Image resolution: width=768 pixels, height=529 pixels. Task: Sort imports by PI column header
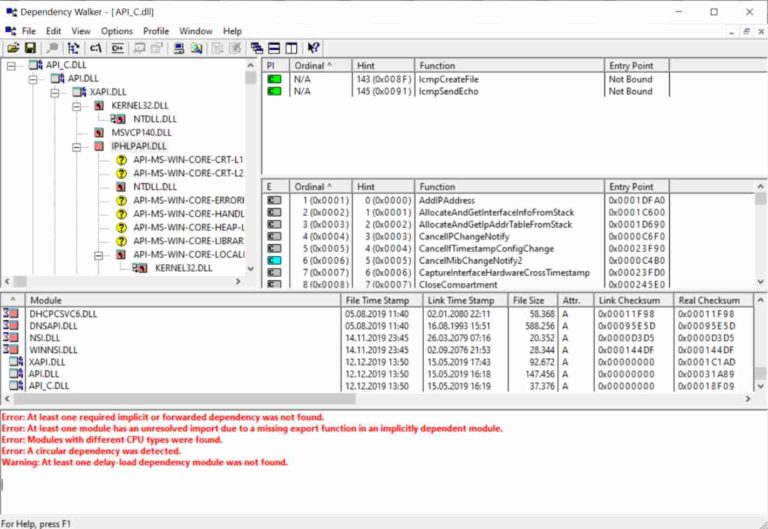point(276,66)
